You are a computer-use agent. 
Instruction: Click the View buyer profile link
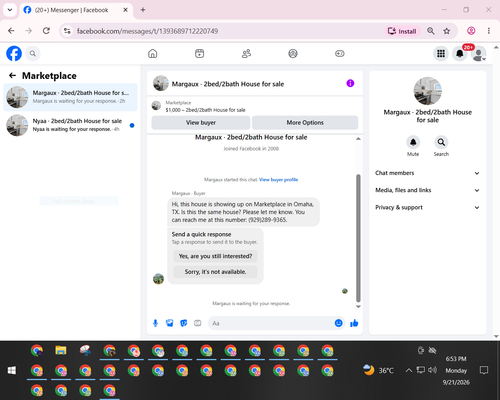(x=278, y=180)
